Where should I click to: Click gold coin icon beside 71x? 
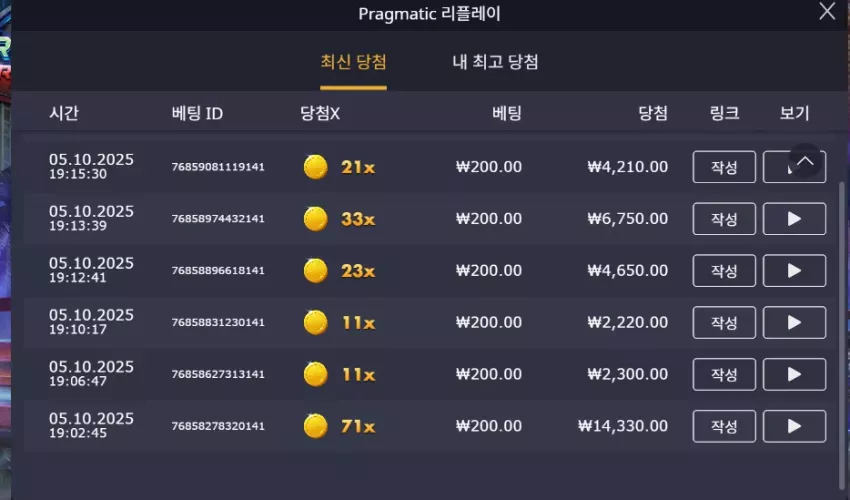tap(315, 426)
